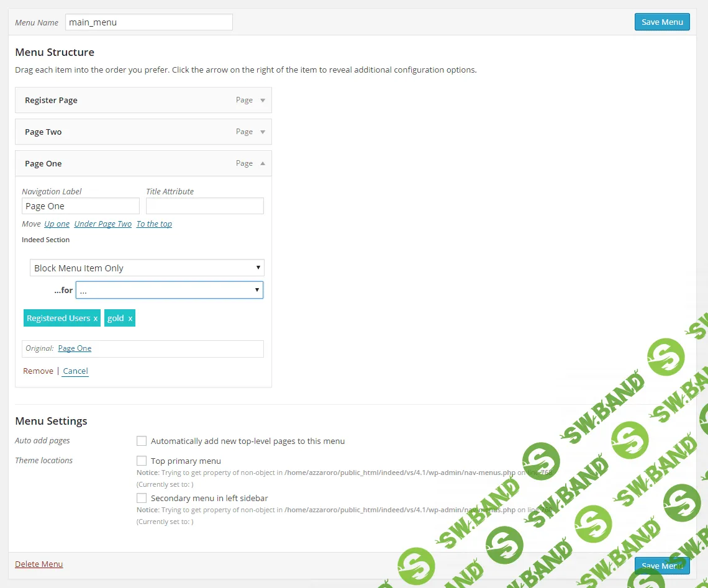Focus the Title Attribute text field
This screenshot has width=708, height=588.
click(204, 206)
